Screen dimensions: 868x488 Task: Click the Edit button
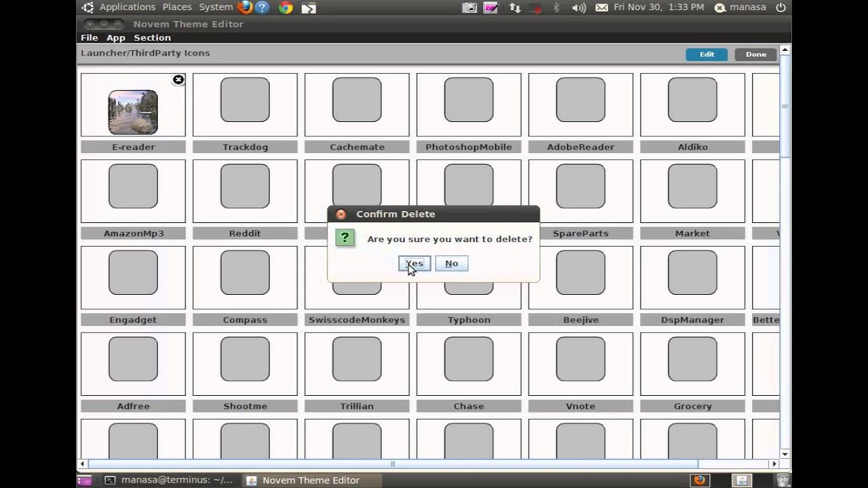coord(707,54)
